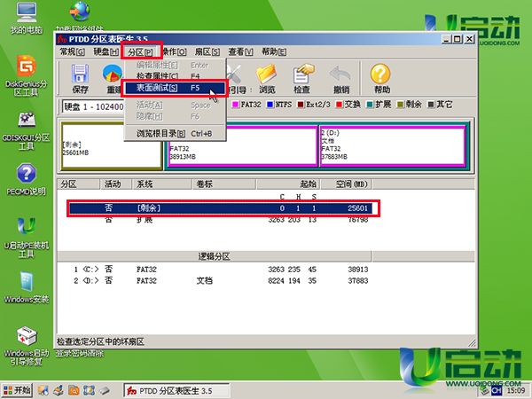
Task: Click the 15:09 system clock
Action: (516, 391)
